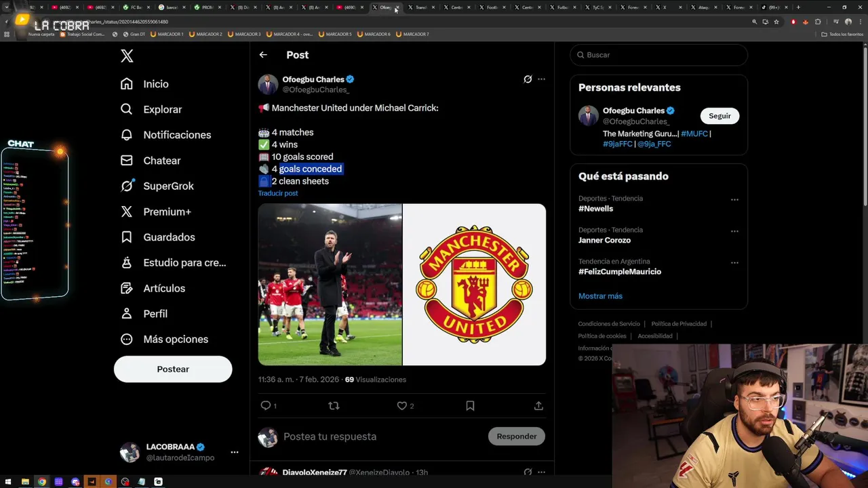
Task: Click the repost icon
Action: [334, 405]
